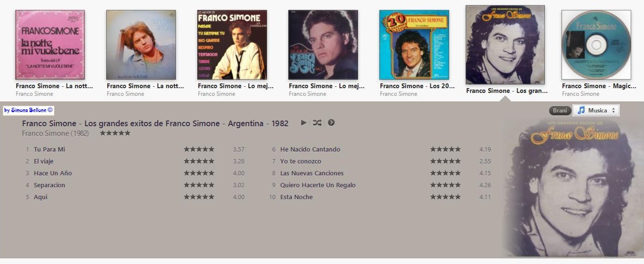Select the track He Nacido Cantando
644x264 pixels.
310,150
